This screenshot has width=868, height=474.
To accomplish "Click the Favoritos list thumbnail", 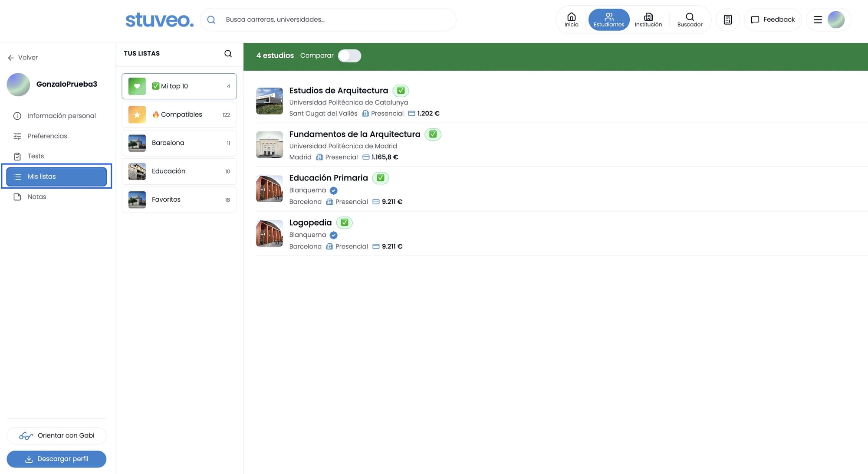I will [137, 199].
